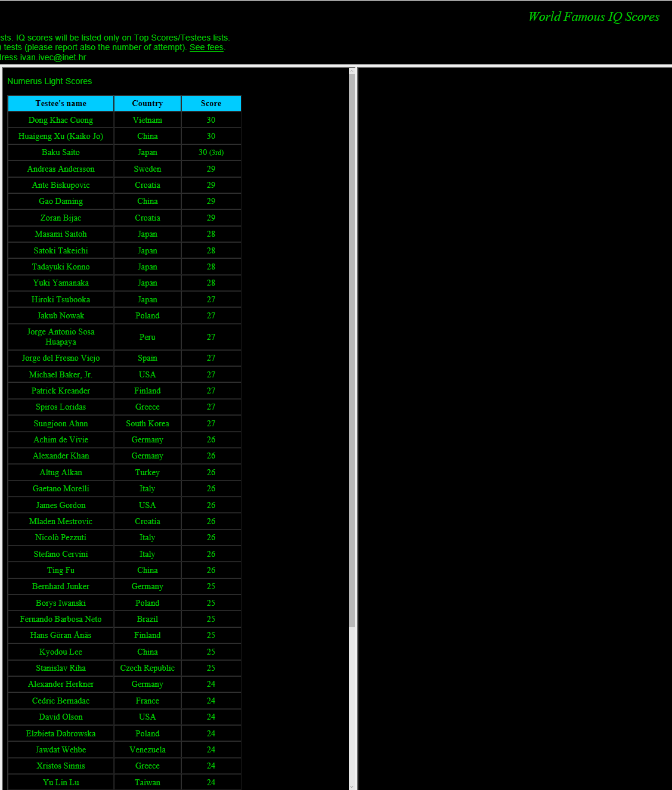Click the Huaigeng Xu (Kaiko Jo) cell
This screenshot has height=790, width=672.
click(61, 137)
